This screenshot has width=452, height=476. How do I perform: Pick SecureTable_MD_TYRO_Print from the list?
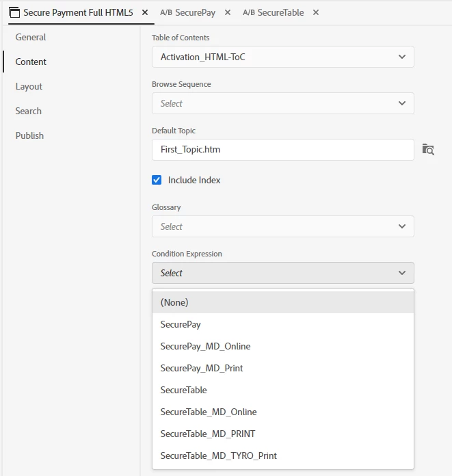[218, 455]
